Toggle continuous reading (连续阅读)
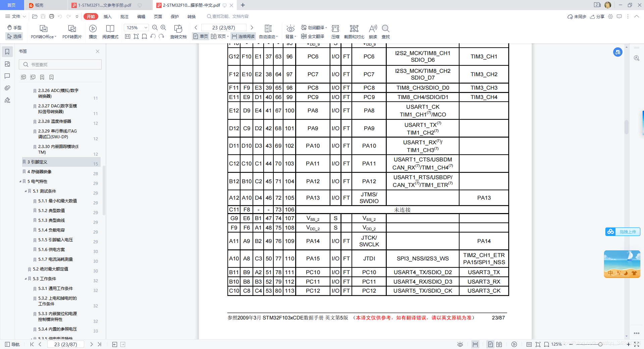 [x=243, y=36]
